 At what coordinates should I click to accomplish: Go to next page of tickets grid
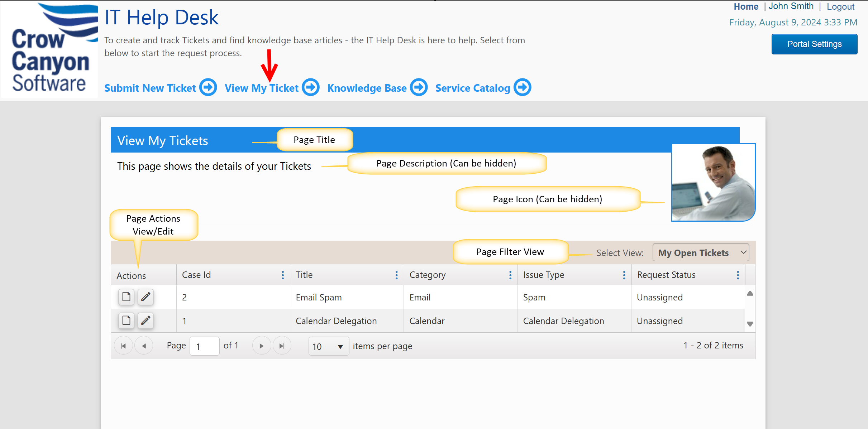pos(262,346)
